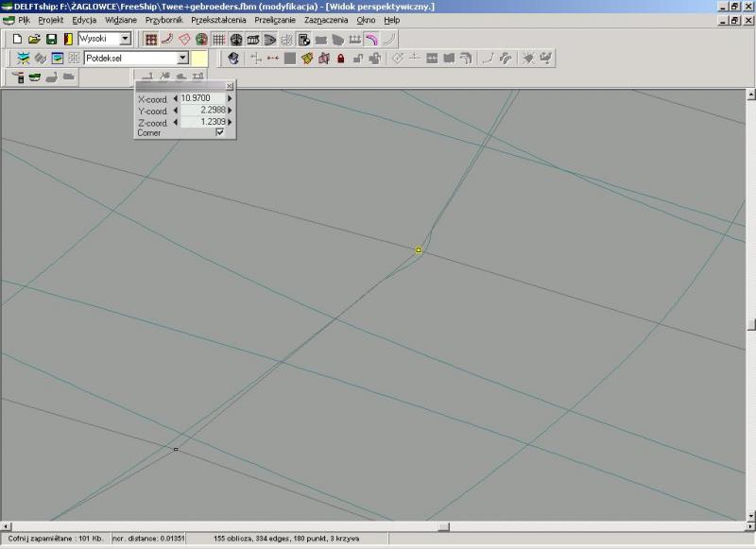Click the pale yellow layer color swatch
The image size is (756, 549).
click(199, 59)
